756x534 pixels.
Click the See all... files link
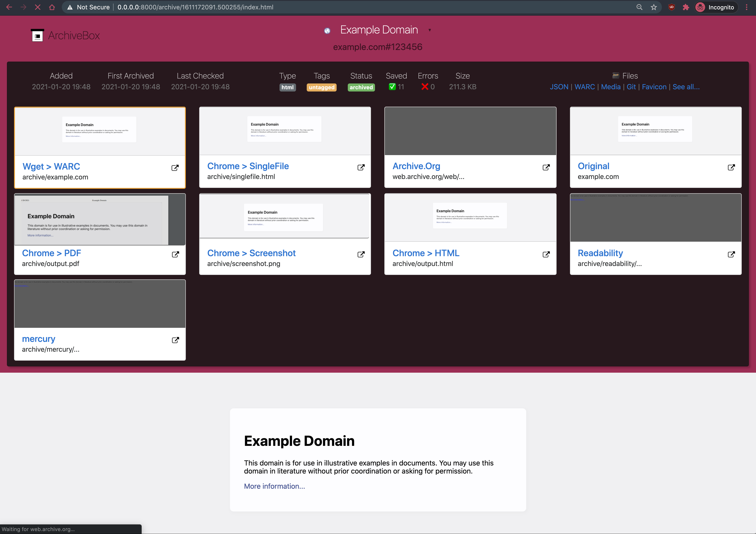tap(686, 87)
